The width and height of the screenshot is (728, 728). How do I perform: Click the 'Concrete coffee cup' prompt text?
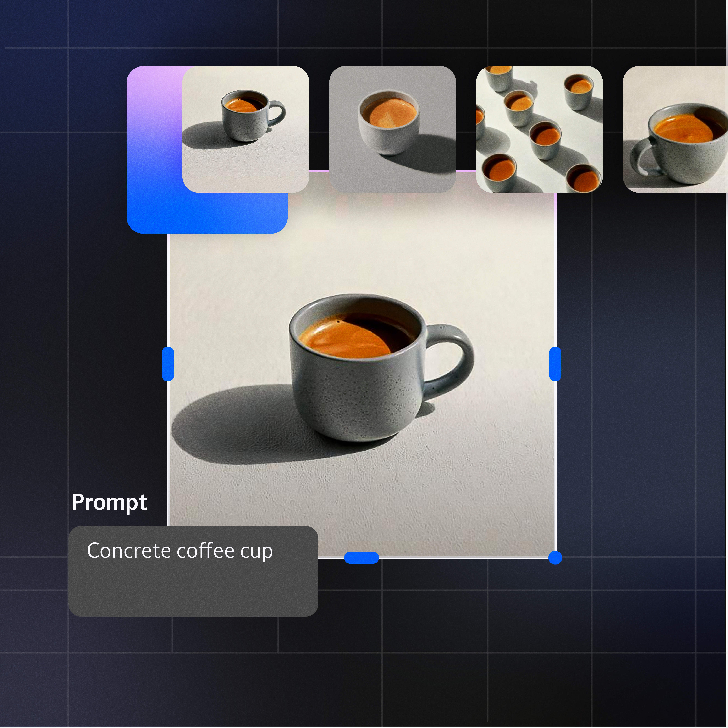tap(180, 551)
